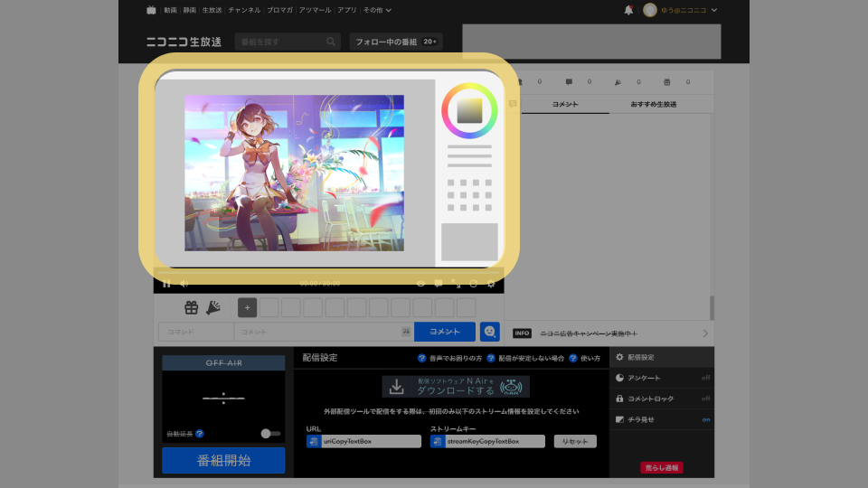Open 生放送 in top navigation
Screen dimensions: 868x488
point(212,10)
